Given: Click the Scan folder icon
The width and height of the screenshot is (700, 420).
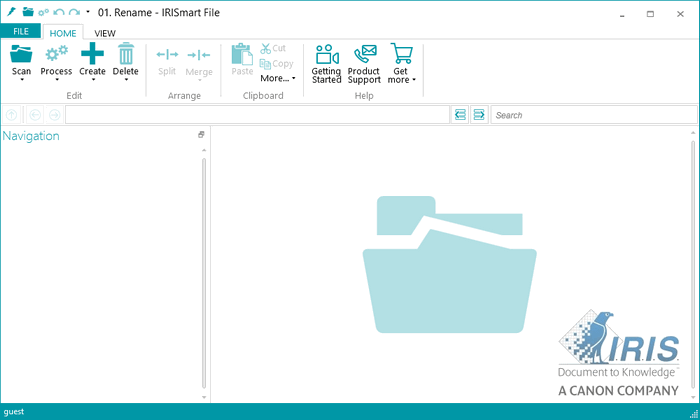Looking at the screenshot, I should (21, 54).
